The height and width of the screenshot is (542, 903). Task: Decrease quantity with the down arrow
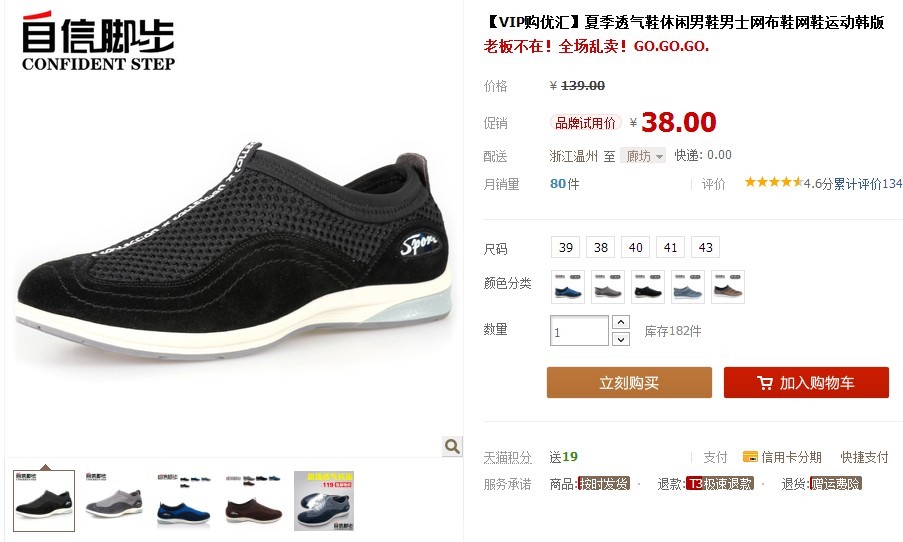pyautogui.click(x=620, y=339)
